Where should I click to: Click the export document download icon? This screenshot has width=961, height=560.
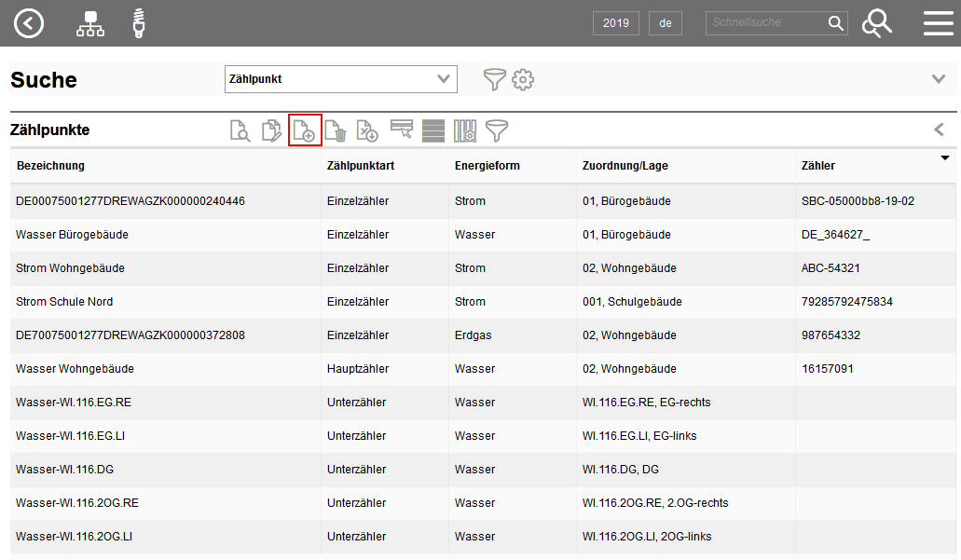coord(367,130)
